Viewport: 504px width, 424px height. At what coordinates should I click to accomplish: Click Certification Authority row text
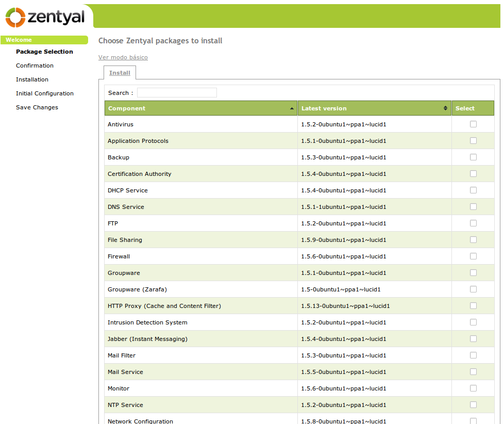point(140,174)
